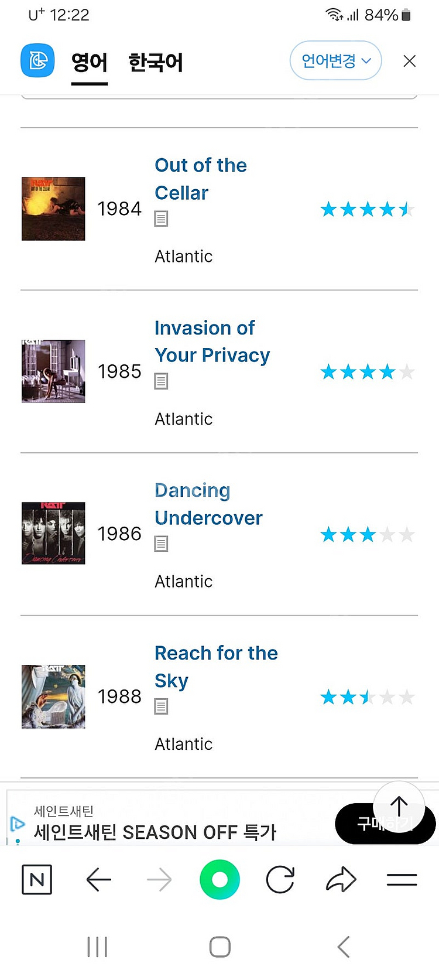Screen dimensions: 439x980
Task: Open the browser hamburger menu
Action: [402, 879]
